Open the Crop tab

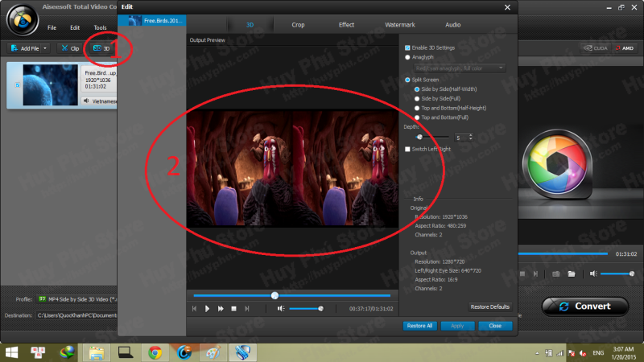click(298, 25)
